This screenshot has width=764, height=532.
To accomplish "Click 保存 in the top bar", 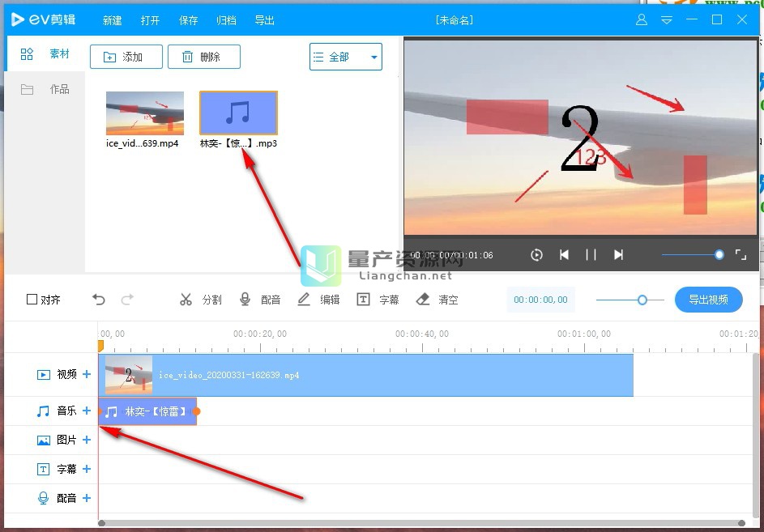I will [188, 20].
